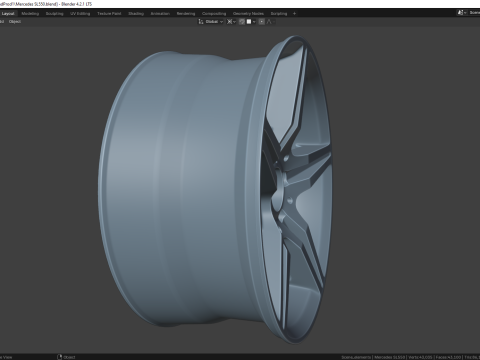Switch to UV Editing workspace
The image size is (480, 360).
80,14
